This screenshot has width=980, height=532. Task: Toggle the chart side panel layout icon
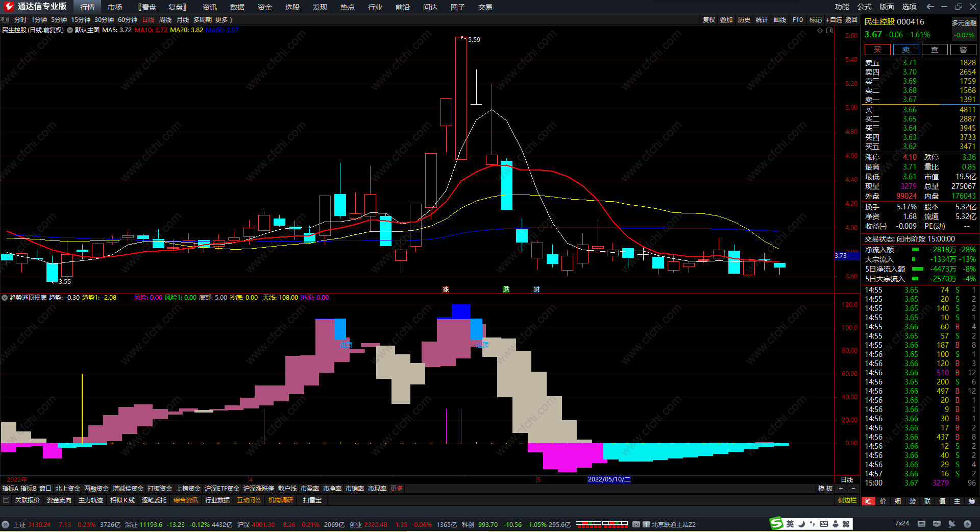pyautogui.click(x=829, y=30)
